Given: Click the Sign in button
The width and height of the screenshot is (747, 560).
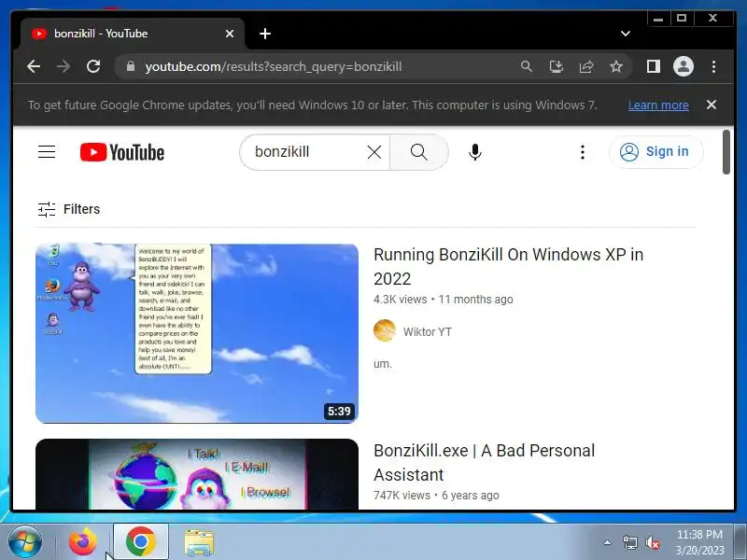Looking at the screenshot, I should pos(655,152).
